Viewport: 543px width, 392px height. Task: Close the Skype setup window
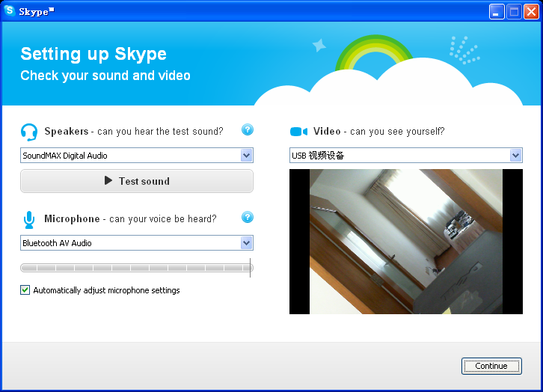(531, 12)
